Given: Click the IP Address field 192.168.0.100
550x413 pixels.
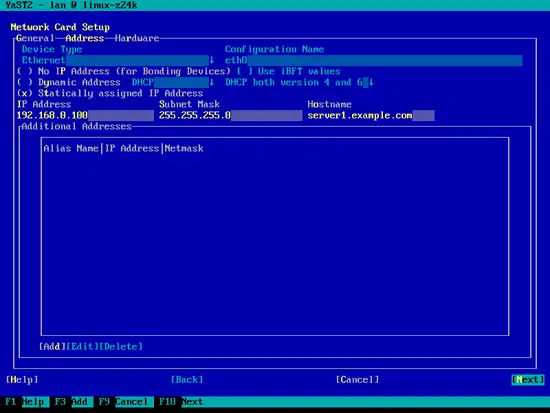Looking at the screenshot, I should pos(85,115).
